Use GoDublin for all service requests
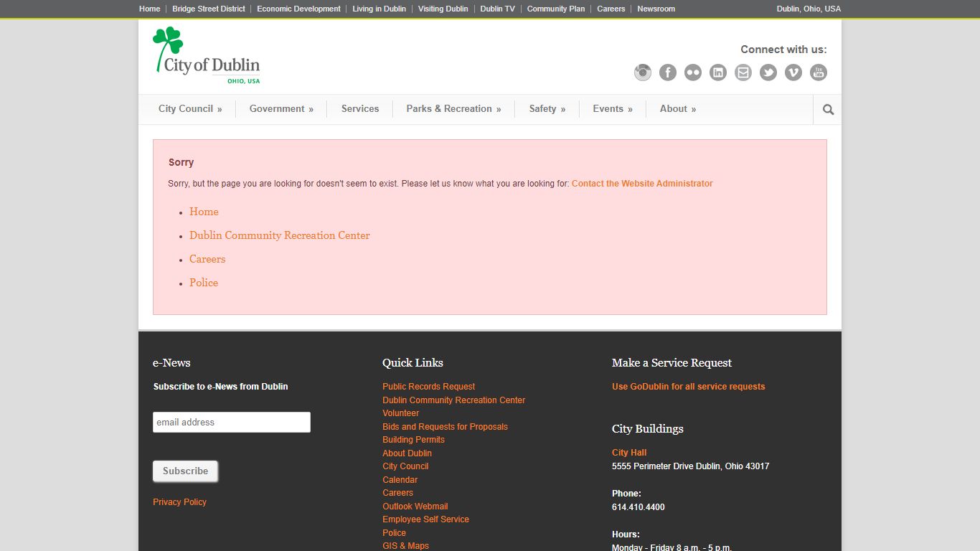This screenshot has width=980, height=551. click(688, 387)
